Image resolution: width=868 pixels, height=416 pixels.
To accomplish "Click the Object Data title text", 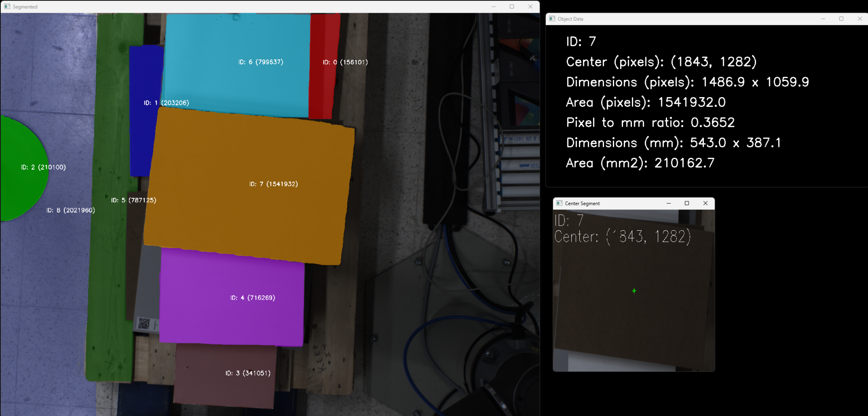I will (570, 19).
